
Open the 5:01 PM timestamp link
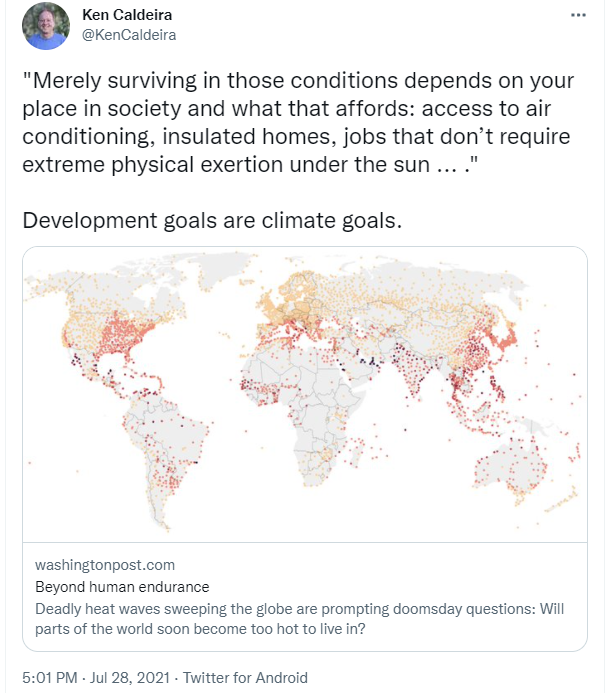(50, 678)
